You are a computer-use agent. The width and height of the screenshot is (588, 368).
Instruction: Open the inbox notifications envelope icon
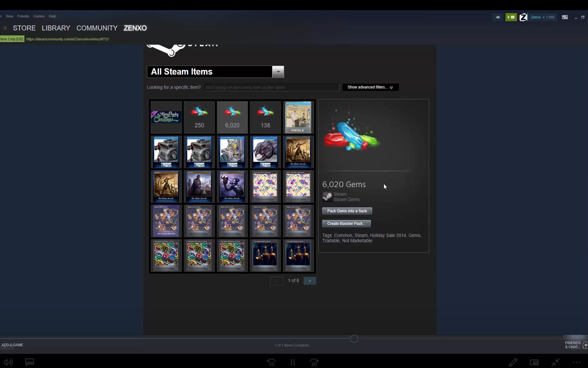pos(511,17)
